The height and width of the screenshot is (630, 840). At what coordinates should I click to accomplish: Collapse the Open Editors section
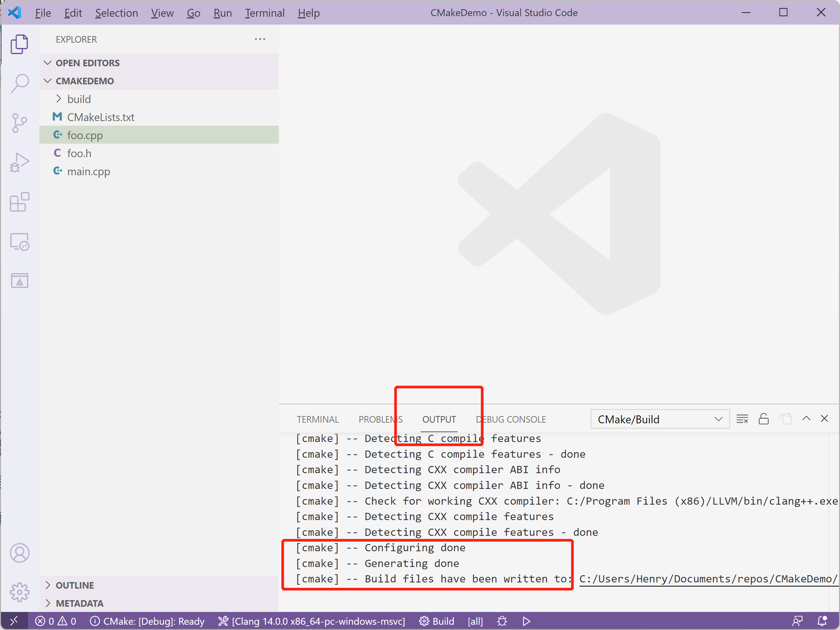point(159,63)
